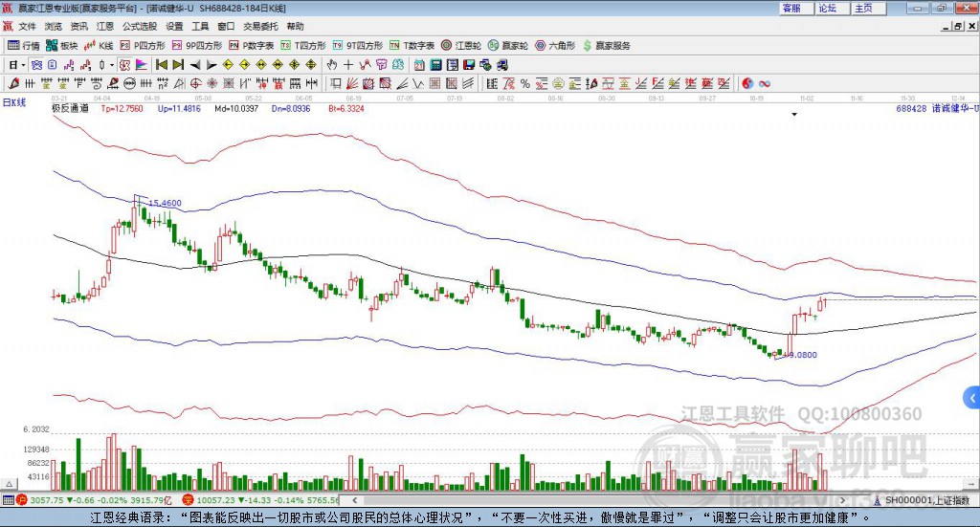This screenshot has width=980, height=527.
Task: Select the Gann fan lines tool
Action: point(352,83)
